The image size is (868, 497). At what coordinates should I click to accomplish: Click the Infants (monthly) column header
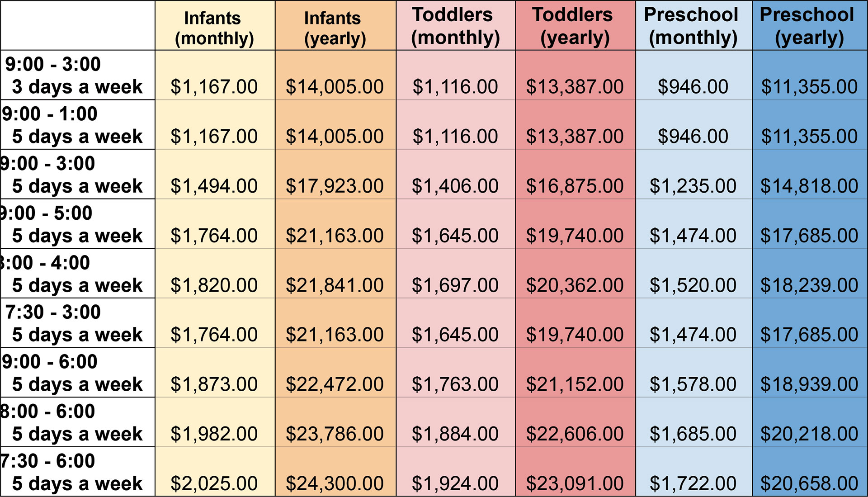(x=214, y=27)
